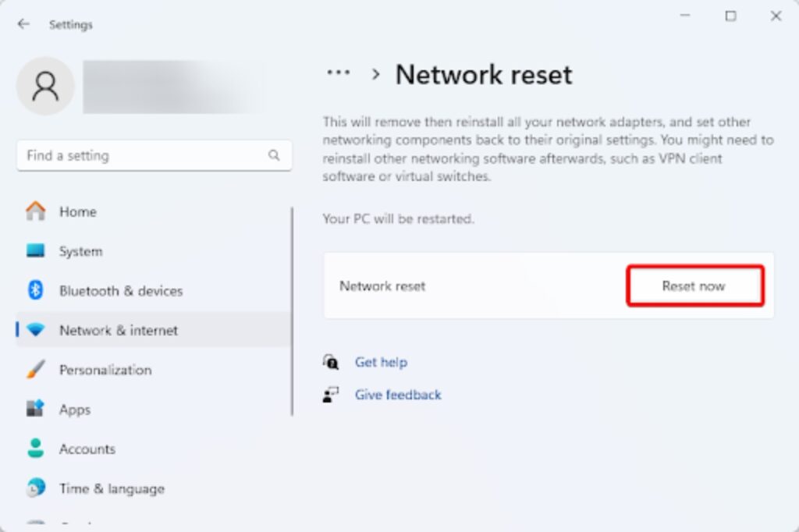
Task: Open Network & internet settings category
Action: 119,331
